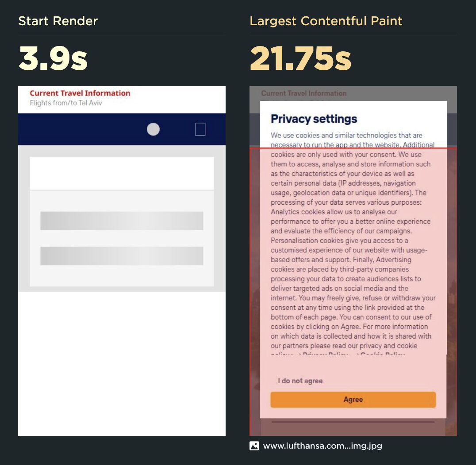This screenshot has height=465, width=476.
Task: Click the rectangle outline icon in navy bar
Action: tap(200, 129)
